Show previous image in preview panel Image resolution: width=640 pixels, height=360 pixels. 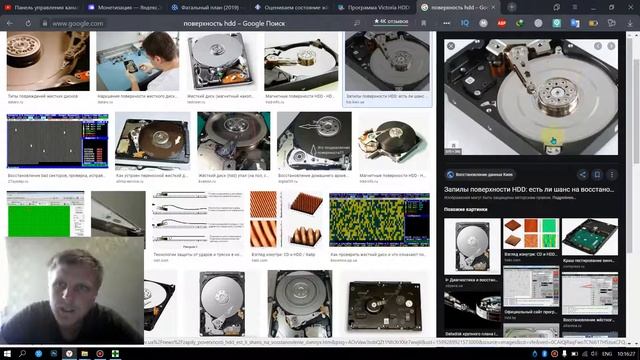click(598, 46)
